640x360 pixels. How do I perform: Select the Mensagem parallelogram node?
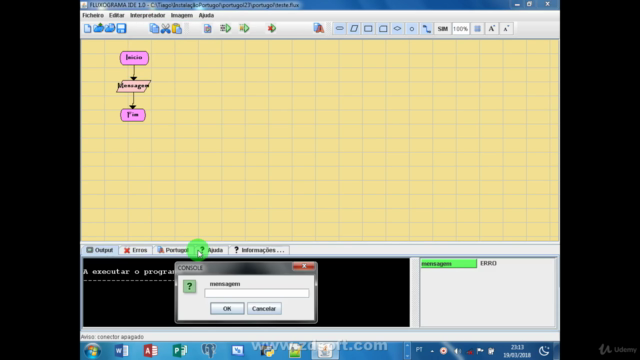(133, 86)
